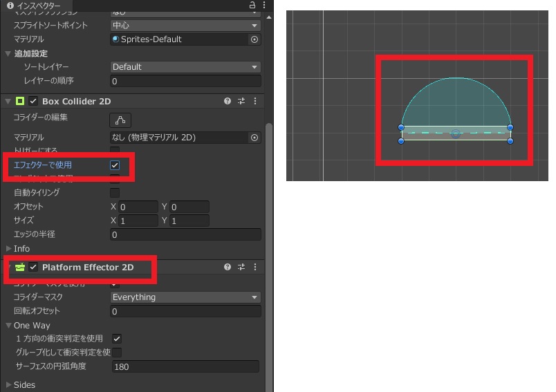Click the レイヤーの順序 input field
556x392 pixels.
pos(185,81)
